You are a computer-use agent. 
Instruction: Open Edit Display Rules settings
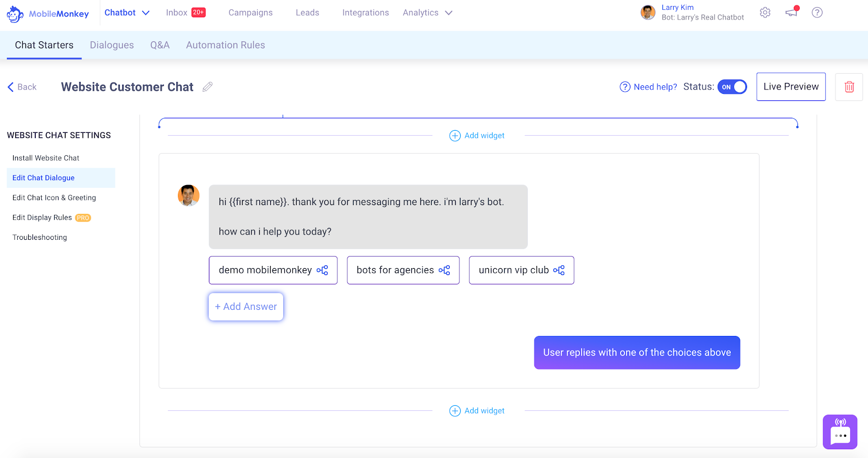[x=42, y=218]
